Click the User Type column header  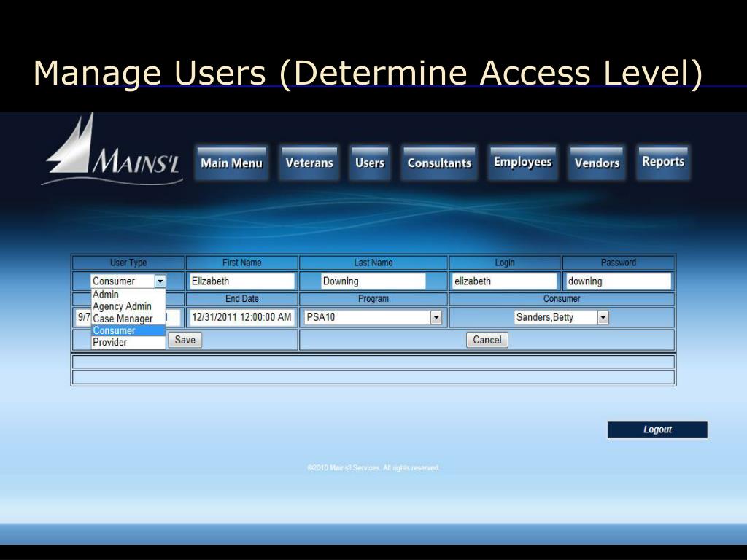click(128, 262)
